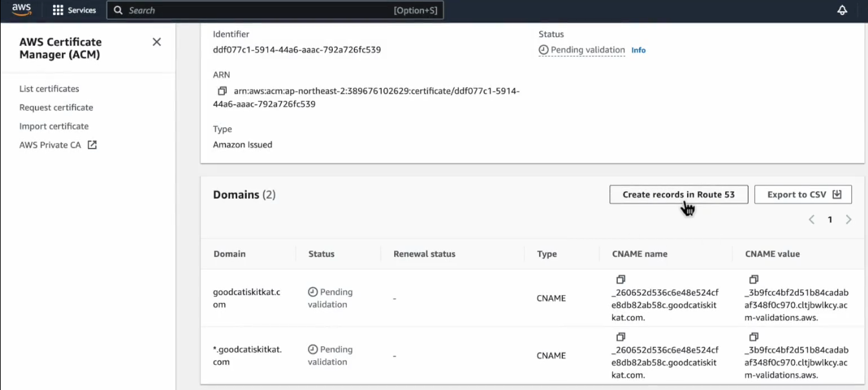Open AWS Private CA link
This screenshot has width=868, height=390.
point(58,145)
